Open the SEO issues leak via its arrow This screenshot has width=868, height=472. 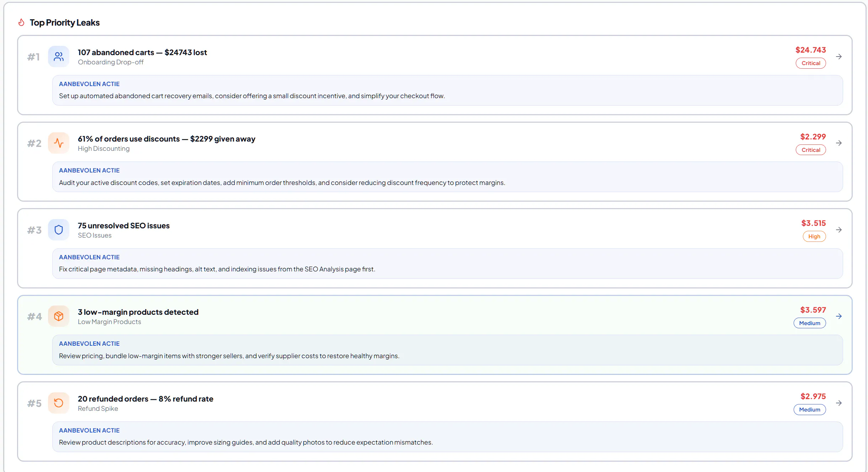click(x=839, y=230)
